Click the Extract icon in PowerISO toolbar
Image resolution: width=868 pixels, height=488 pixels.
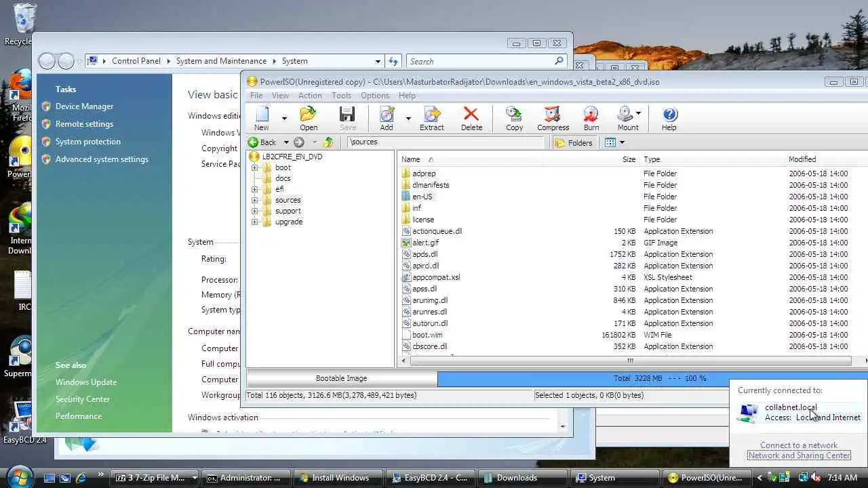click(x=431, y=114)
